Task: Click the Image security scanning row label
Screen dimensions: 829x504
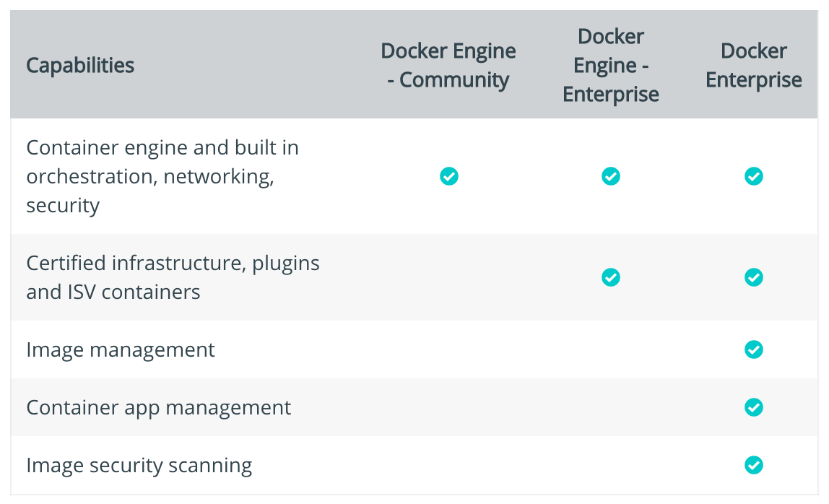Action: pyautogui.click(x=139, y=466)
